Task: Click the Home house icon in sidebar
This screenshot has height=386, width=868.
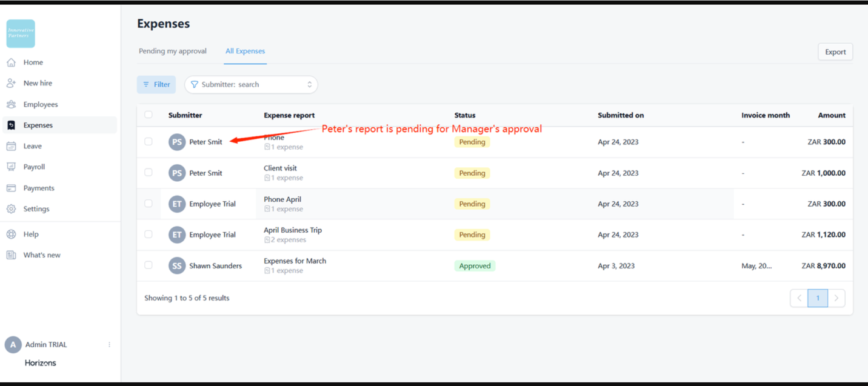Action: point(11,62)
